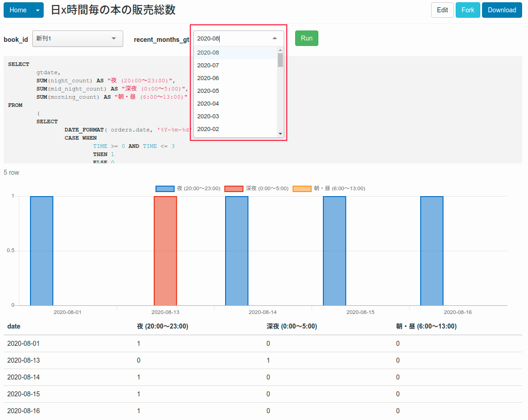Click the blue bar for 2020-08-14

coord(237,251)
